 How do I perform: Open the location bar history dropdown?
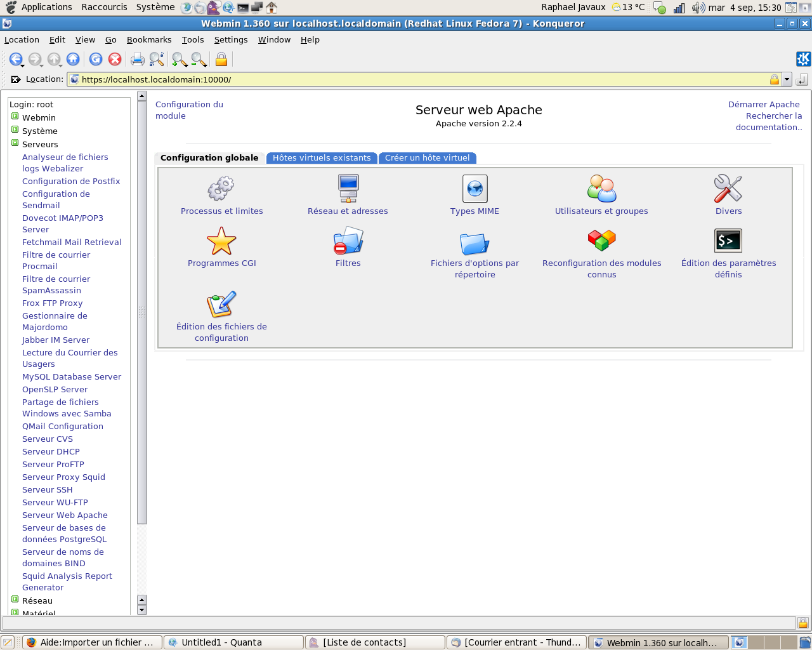click(x=787, y=79)
